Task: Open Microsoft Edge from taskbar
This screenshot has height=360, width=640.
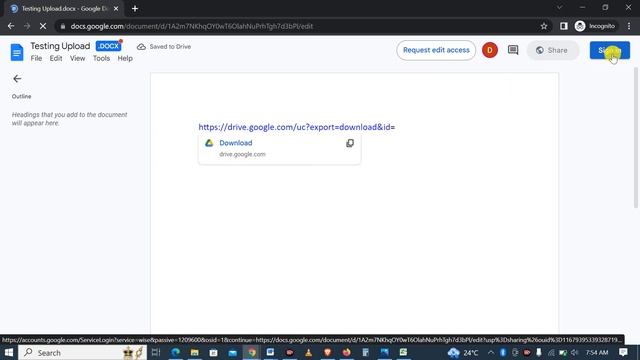Action: (x=176, y=352)
